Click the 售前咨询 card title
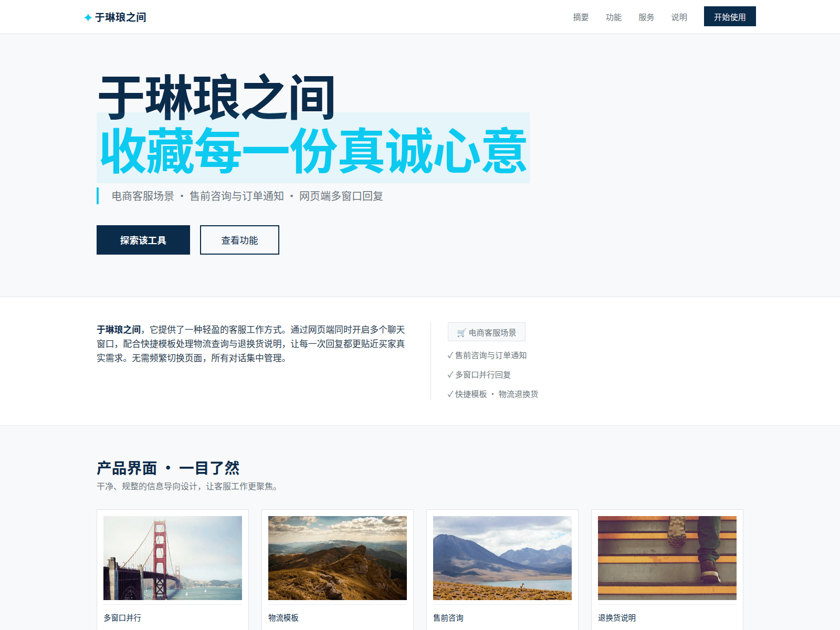 [x=448, y=618]
